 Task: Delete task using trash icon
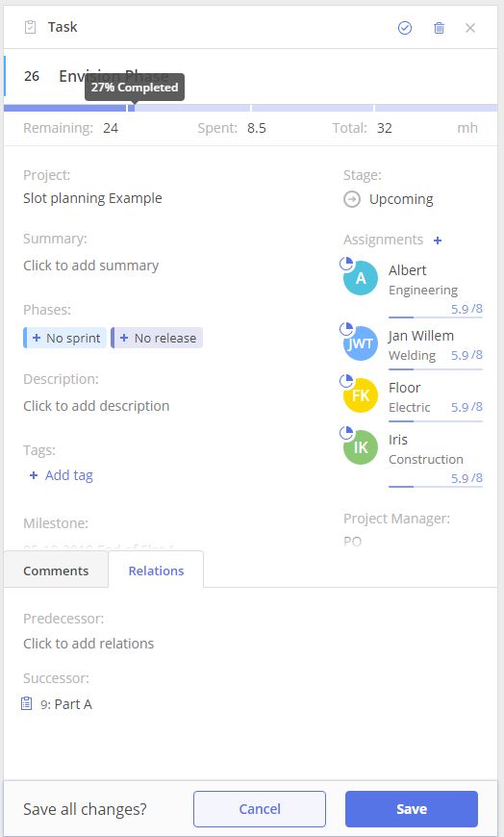pyautogui.click(x=439, y=28)
